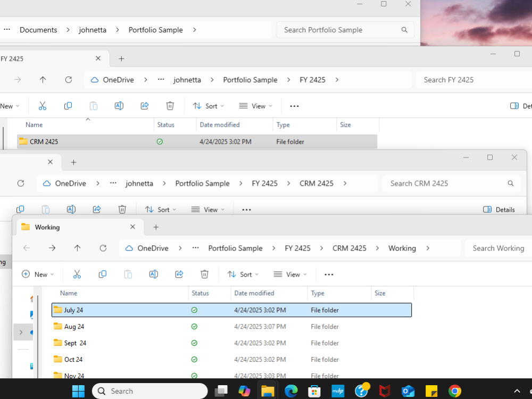Click Share icon in FY 2425 window toolbar

click(x=145, y=106)
